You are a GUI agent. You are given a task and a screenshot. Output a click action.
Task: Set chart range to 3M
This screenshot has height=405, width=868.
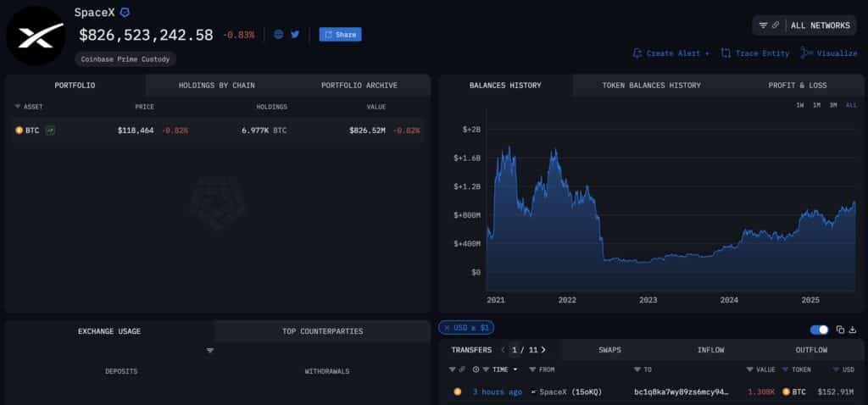point(833,105)
